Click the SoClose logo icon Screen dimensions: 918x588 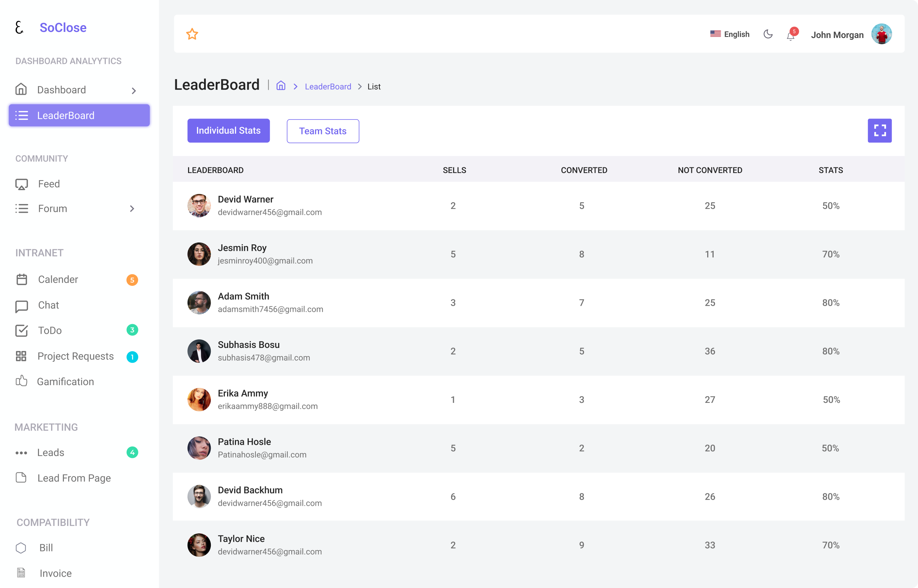point(19,28)
